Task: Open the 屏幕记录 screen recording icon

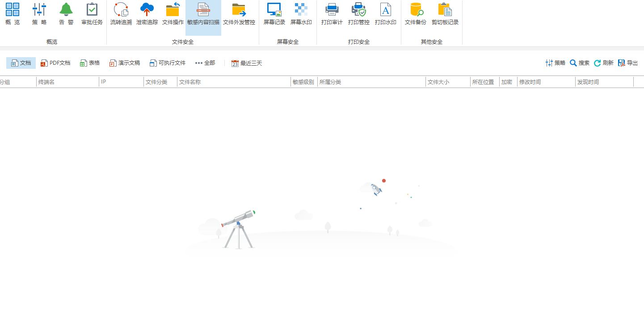Action: 274,13
